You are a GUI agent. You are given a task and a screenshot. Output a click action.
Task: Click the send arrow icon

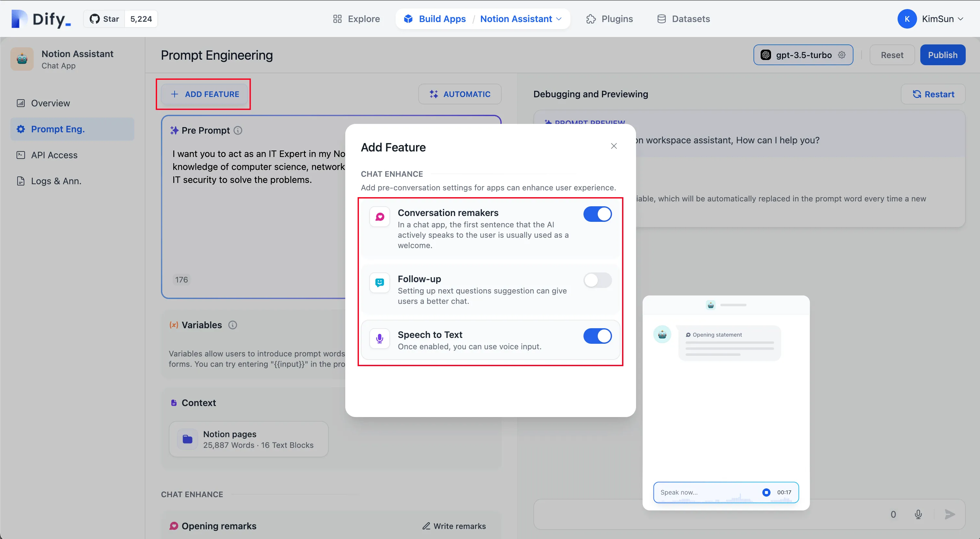click(x=949, y=514)
